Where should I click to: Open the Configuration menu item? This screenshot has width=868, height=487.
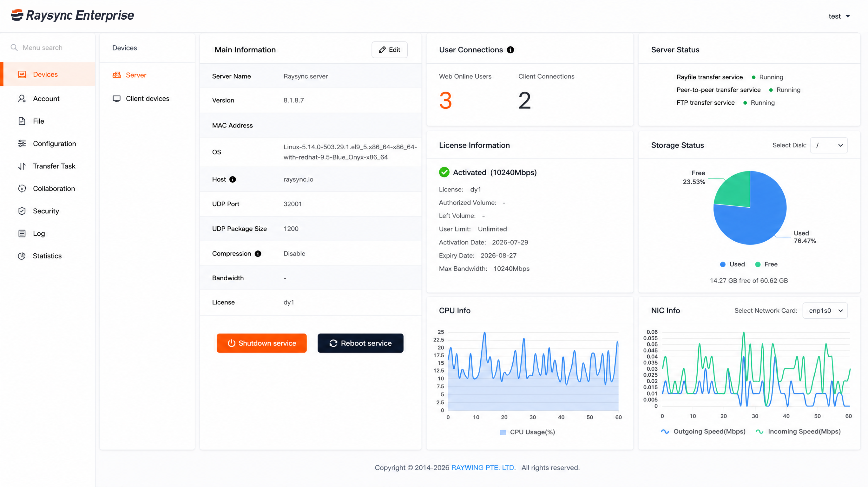[48, 144]
